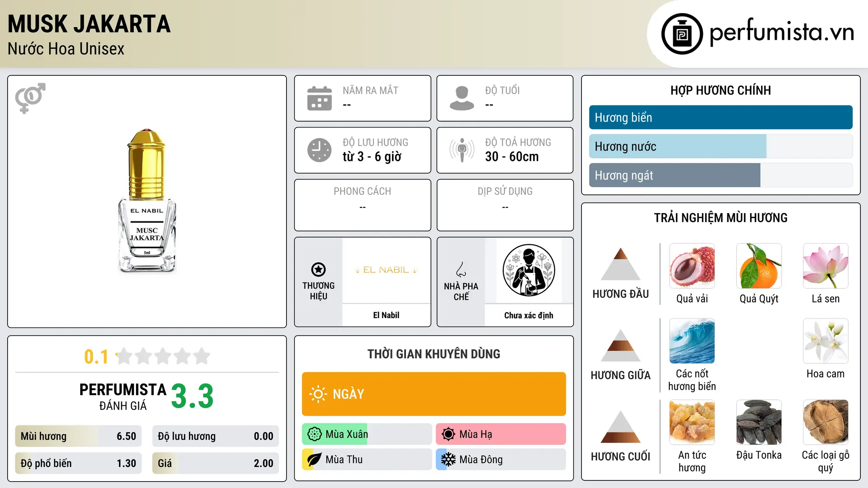Click the Mùi hương 6.50 score bar
This screenshot has width=868, height=488.
click(78, 436)
